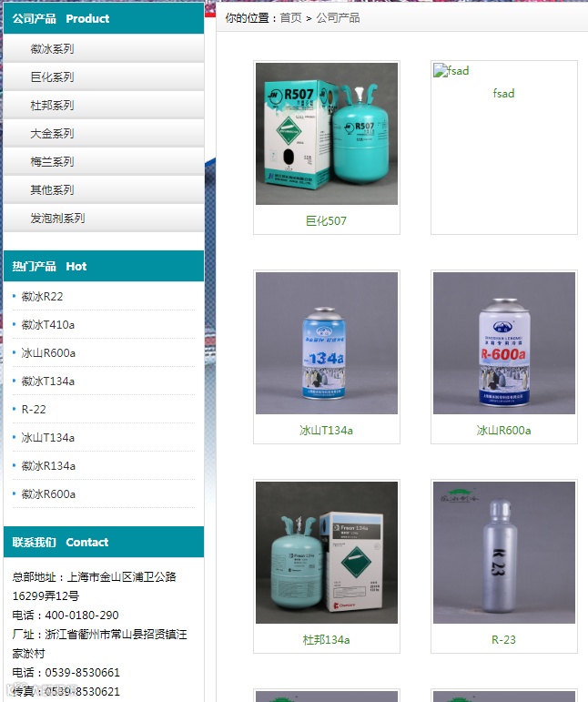Screen dimensions: 588x702
Task: Click the 巨化507 product title link
Action: (x=326, y=220)
